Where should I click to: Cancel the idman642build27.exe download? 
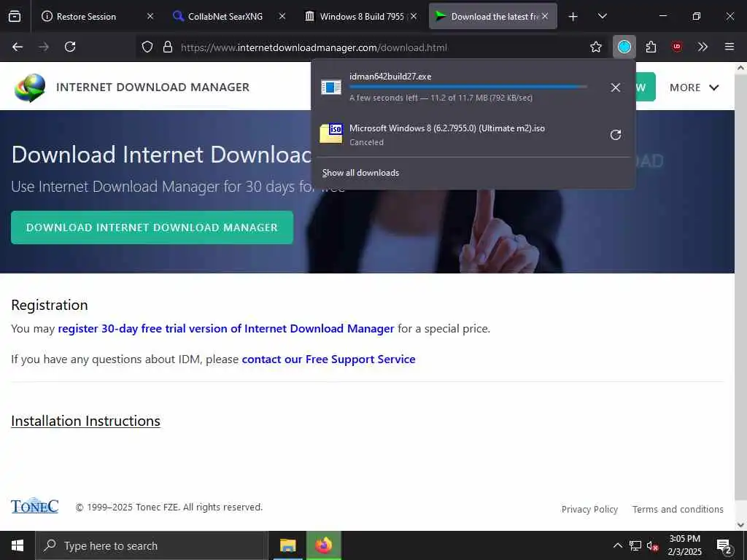pyautogui.click(x=616, y=87)
